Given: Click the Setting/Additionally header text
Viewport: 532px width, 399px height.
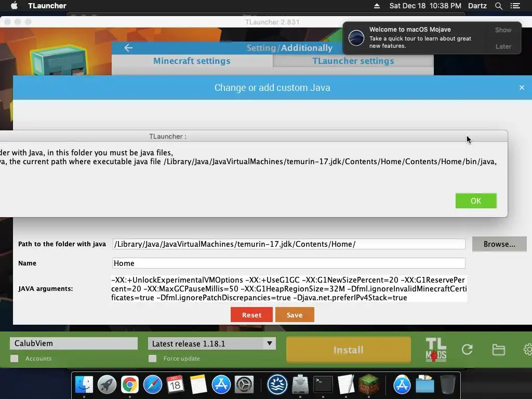Looking at the screenshot, I should pos(289,48).
